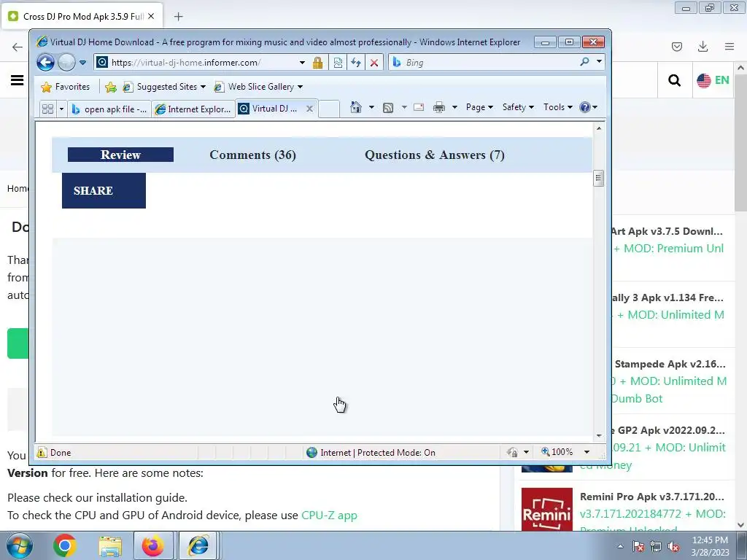This screenshot has height=560, width=747.
Task: Click the Remini app thumbnail
Action: point(547,509)
